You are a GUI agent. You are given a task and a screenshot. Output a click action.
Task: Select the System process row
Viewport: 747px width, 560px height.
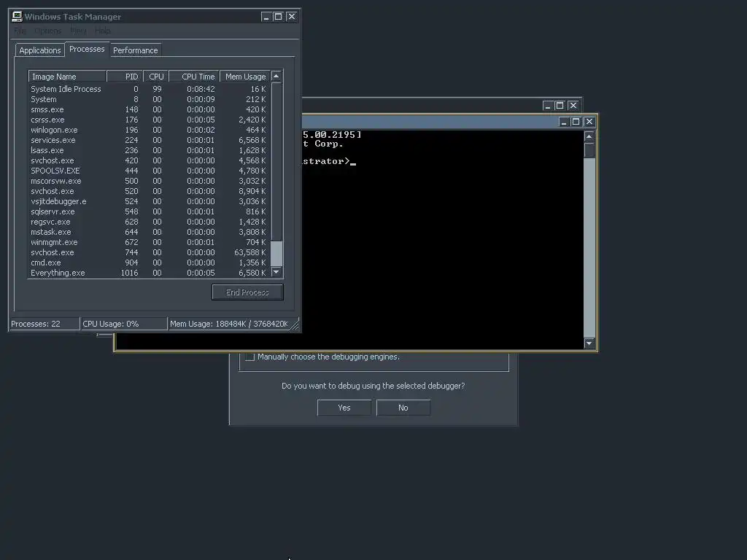(149, 99)
